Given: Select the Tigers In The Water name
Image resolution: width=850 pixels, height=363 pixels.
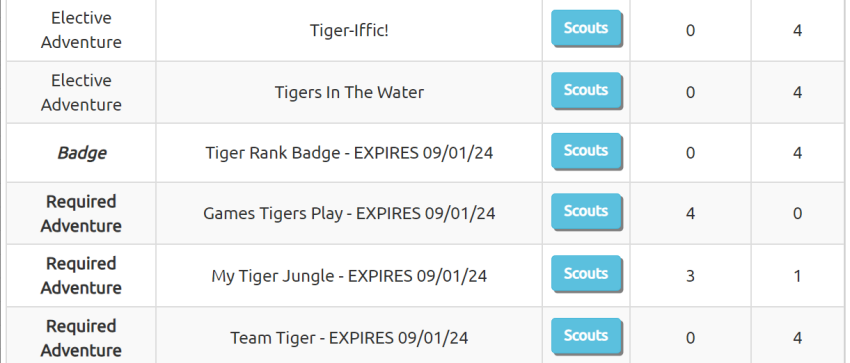Looking at the screenshot, I should point(349,92).
